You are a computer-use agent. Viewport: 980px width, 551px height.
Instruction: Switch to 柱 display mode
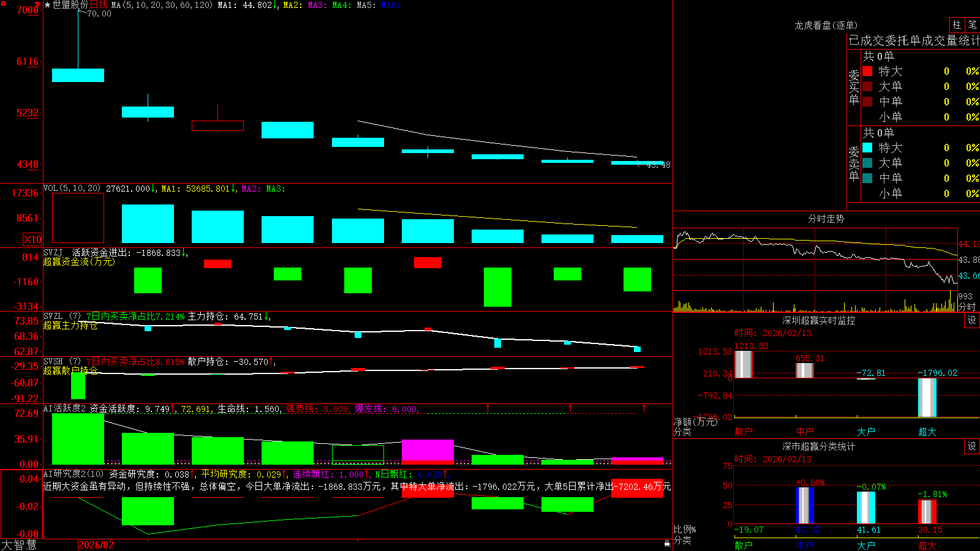957,24
